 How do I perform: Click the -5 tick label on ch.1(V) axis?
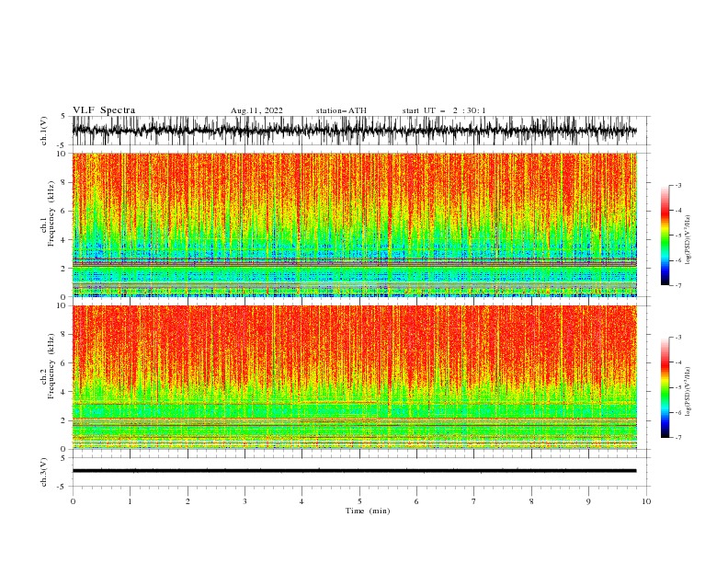pos(63,145)
